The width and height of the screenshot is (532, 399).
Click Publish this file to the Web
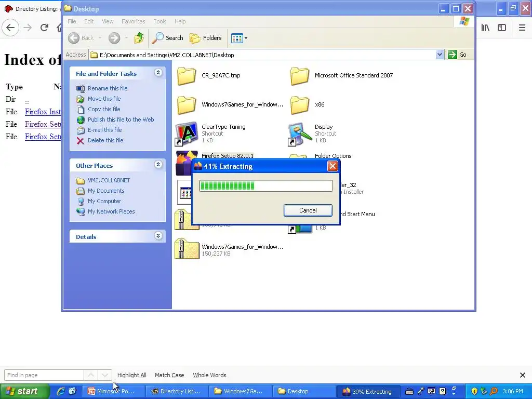[x=121, y=119]
